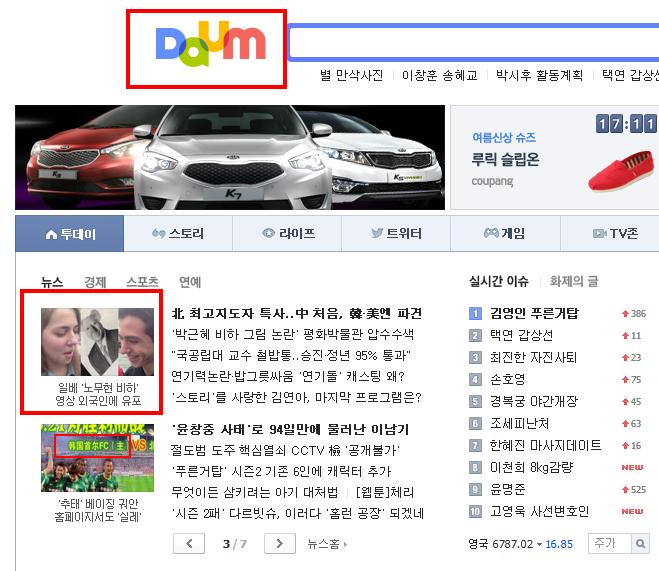Switch to the 스토리 tab

point(178,234)
